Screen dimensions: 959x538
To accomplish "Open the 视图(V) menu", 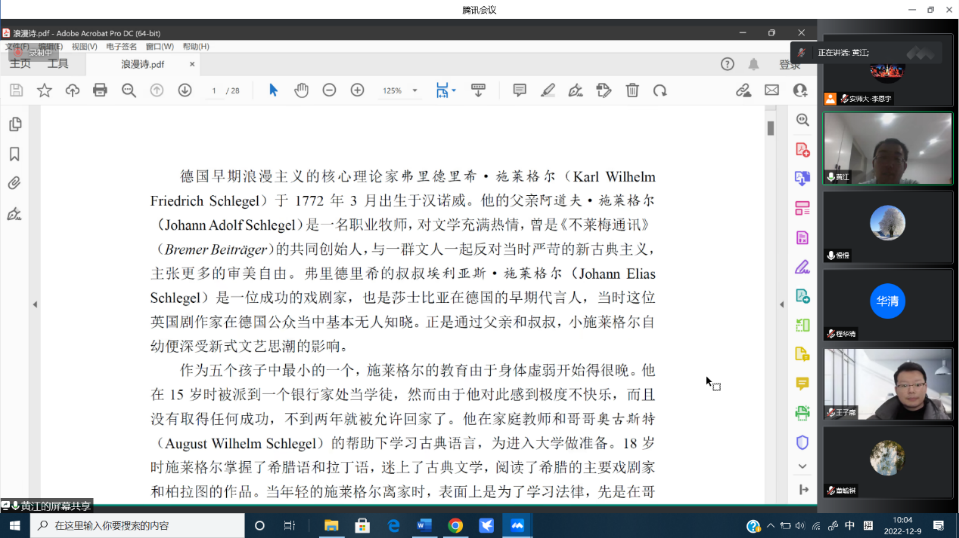I will [x=84, y=46].
